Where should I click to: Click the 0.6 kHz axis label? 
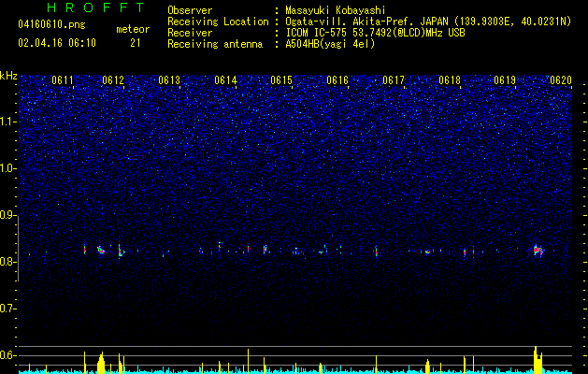[x=7, y=355]
